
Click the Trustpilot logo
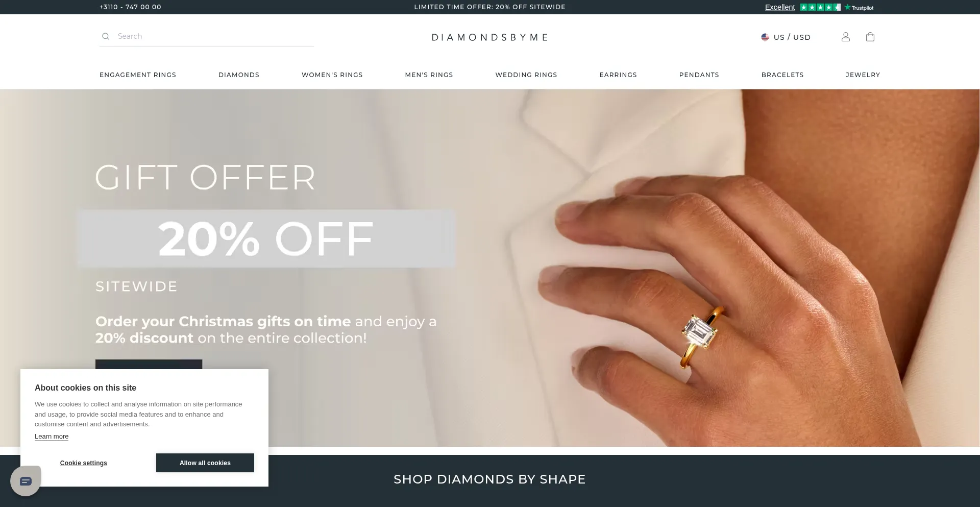click(859, 7)
